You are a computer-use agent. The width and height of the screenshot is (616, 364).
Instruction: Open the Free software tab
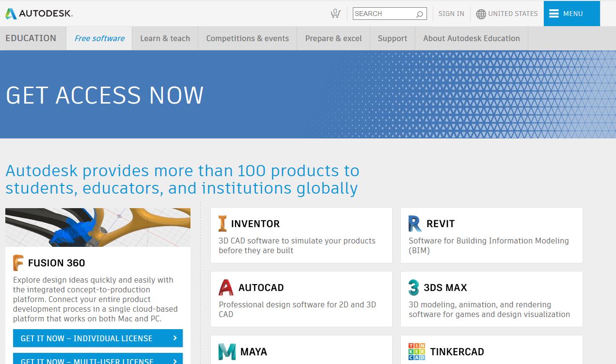pos(99,38)
